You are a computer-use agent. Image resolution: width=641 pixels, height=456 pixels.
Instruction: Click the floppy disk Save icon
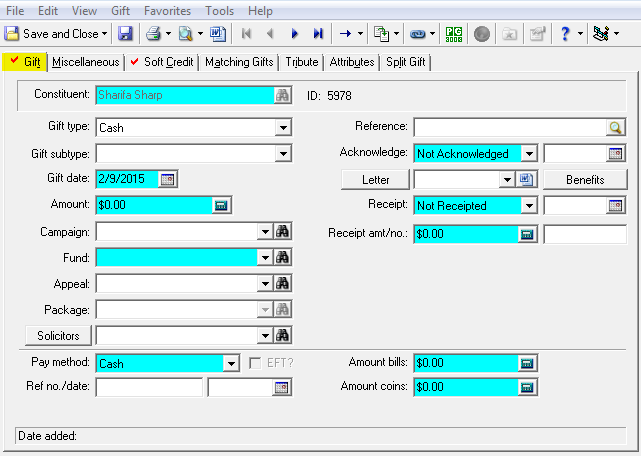[125, 34]
